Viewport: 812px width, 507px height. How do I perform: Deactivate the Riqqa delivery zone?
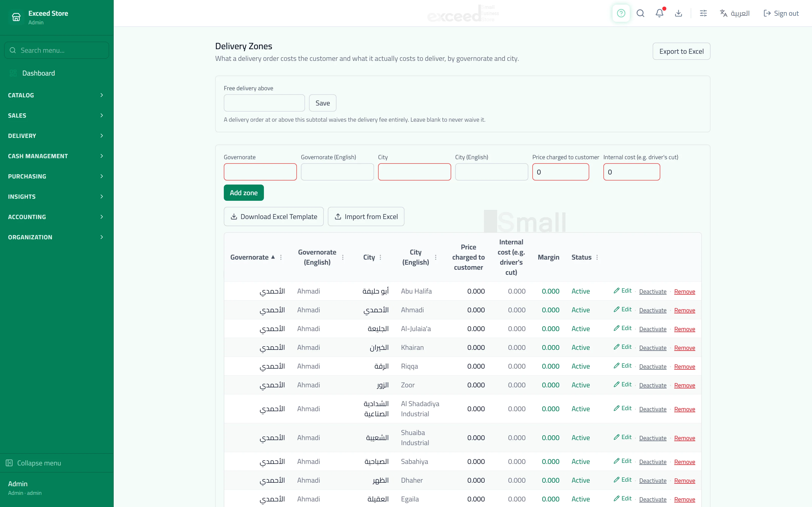pos(653,367)
